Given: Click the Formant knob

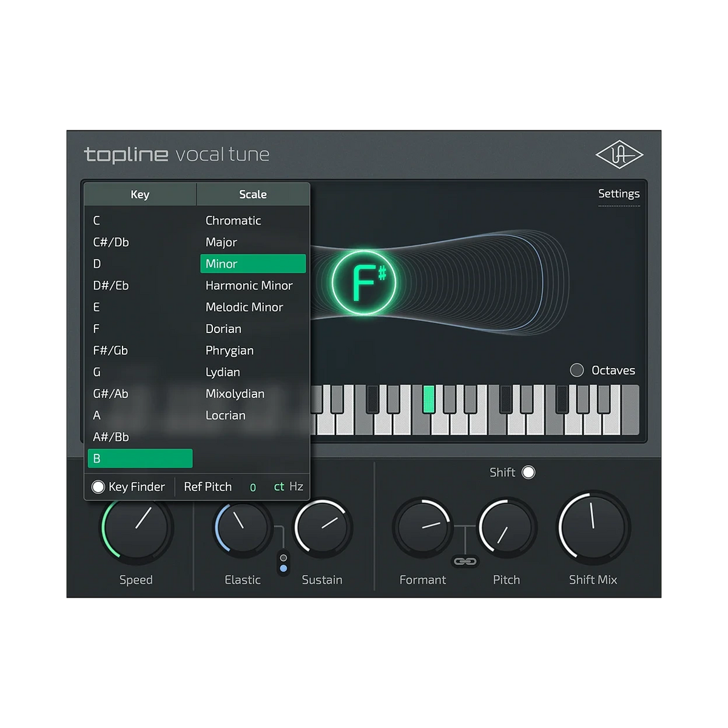Looking at the screenshot, I should (x=423, y=527).
